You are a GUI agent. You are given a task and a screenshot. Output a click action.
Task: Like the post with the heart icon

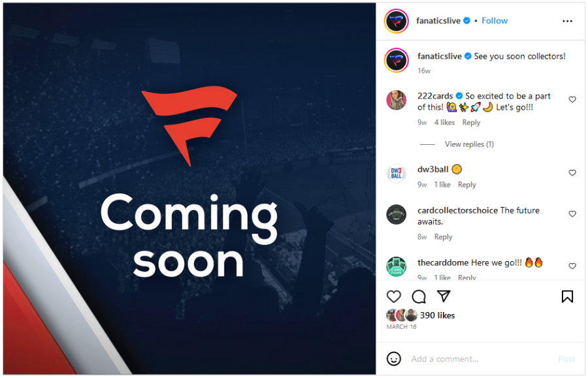[393, 296]
